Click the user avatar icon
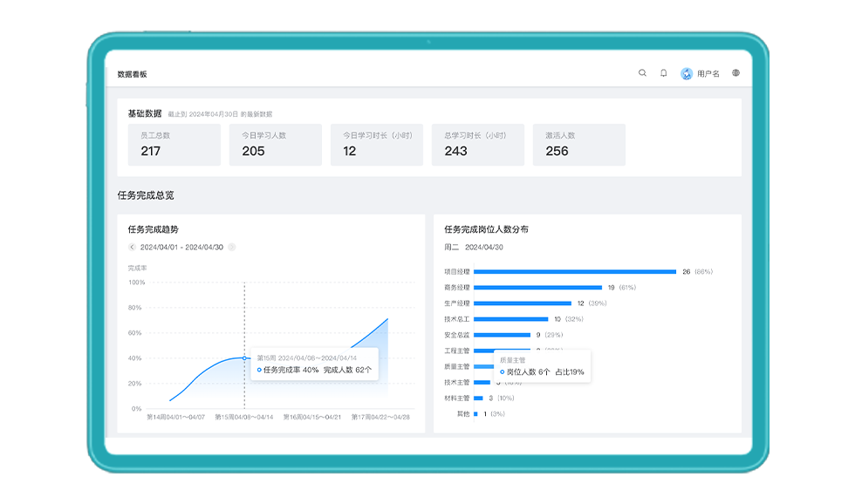This screenshot has width=855, height=504. point(687,74)
